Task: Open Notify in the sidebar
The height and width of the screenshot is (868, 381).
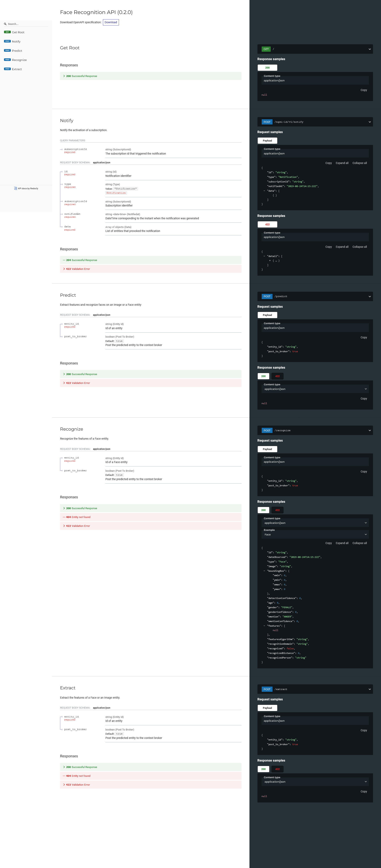Action: click(26, 41)
